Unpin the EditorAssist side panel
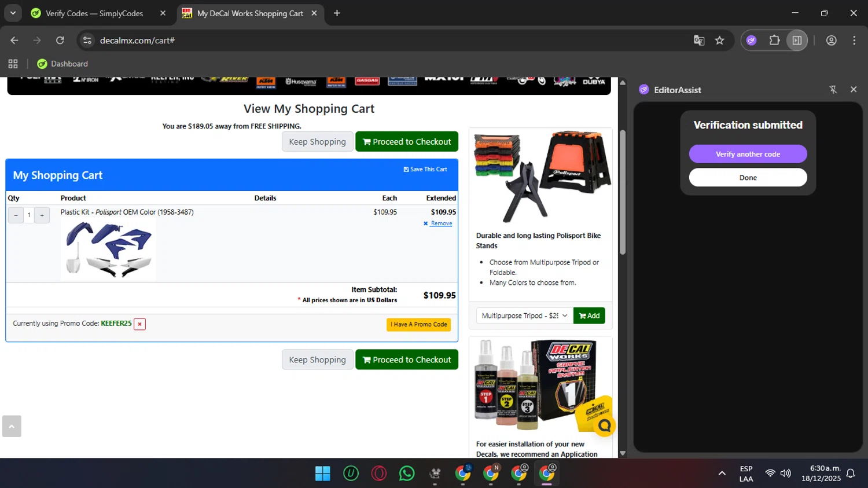Screen dimensions: 868x488 [833, 90]
